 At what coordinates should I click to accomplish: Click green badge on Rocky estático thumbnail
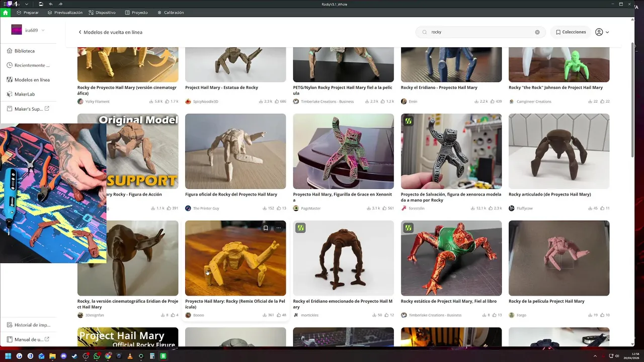tap(409, 228)
